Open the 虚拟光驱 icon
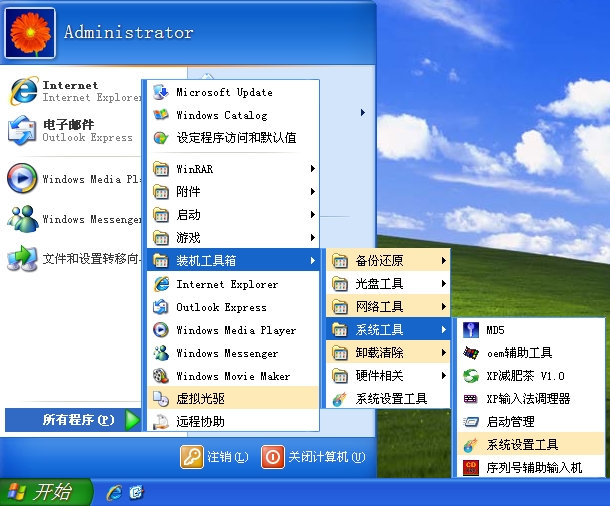This screenshot has height=506, width=610. click(161, 399)
